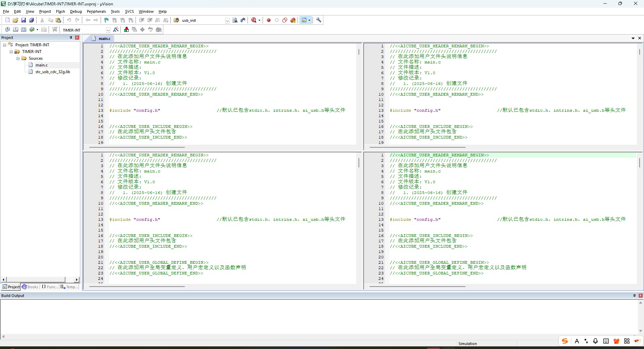
Task: Collapse the Sources group
Action: coord(18,58)
